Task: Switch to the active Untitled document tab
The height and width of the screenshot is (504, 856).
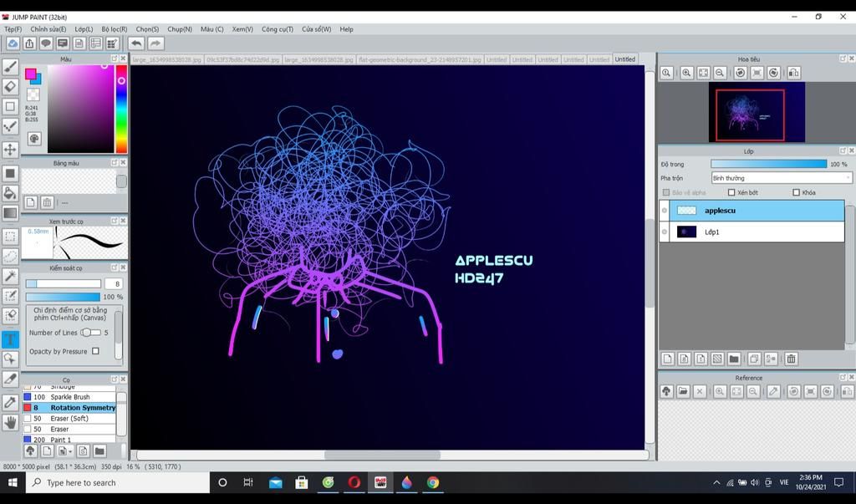Action: [x=625, y=59]
